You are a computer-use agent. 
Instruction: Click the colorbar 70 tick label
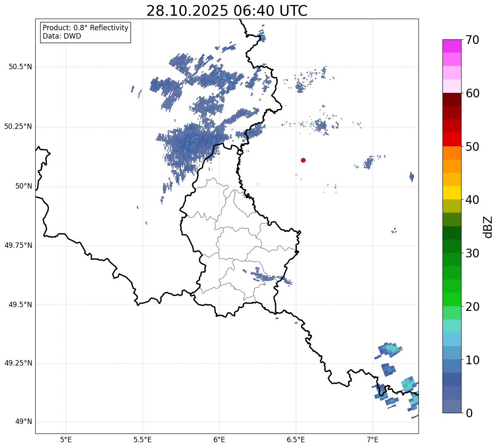coord(472,40)
